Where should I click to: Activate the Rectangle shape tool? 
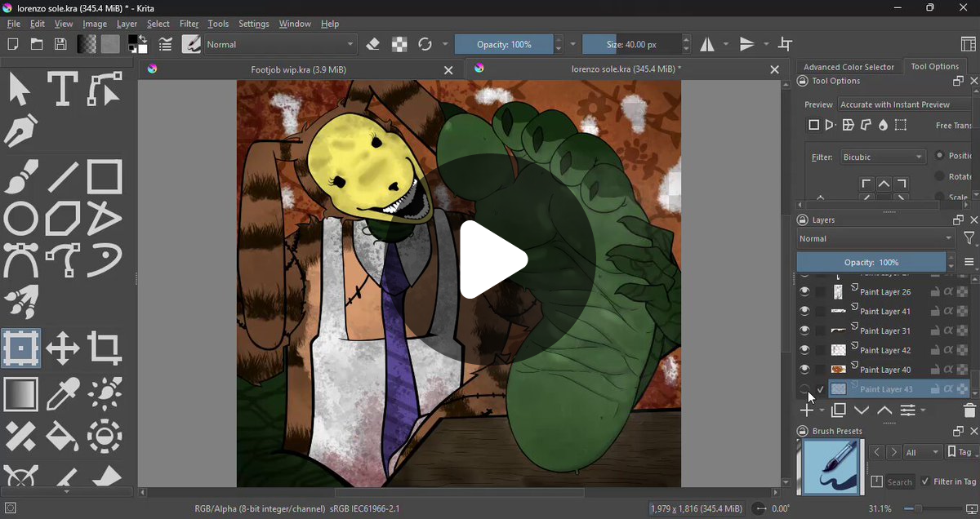(105, 177)
